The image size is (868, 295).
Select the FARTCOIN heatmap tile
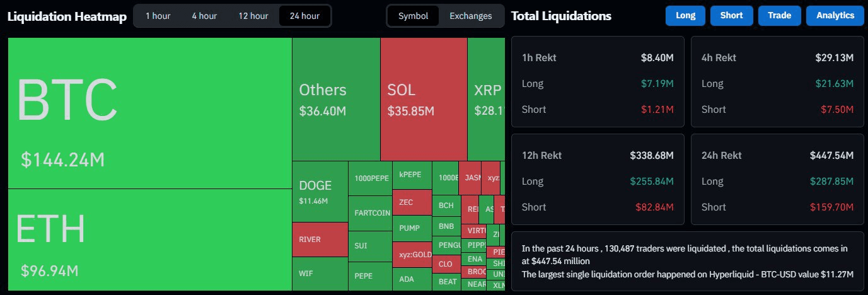pos(371,213)
